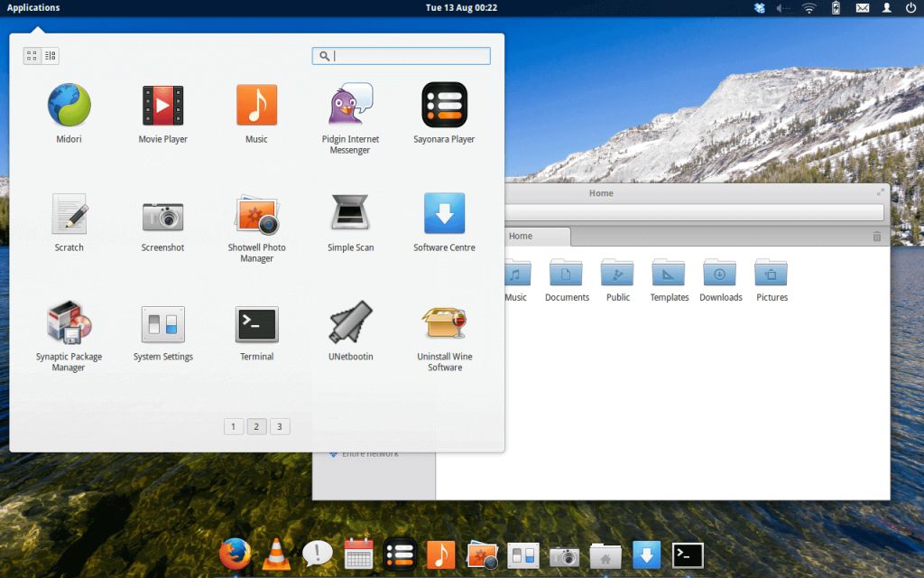Launch VLC from the dock
Viewport: 924px width, 578px height.
[x=276, y=555]
